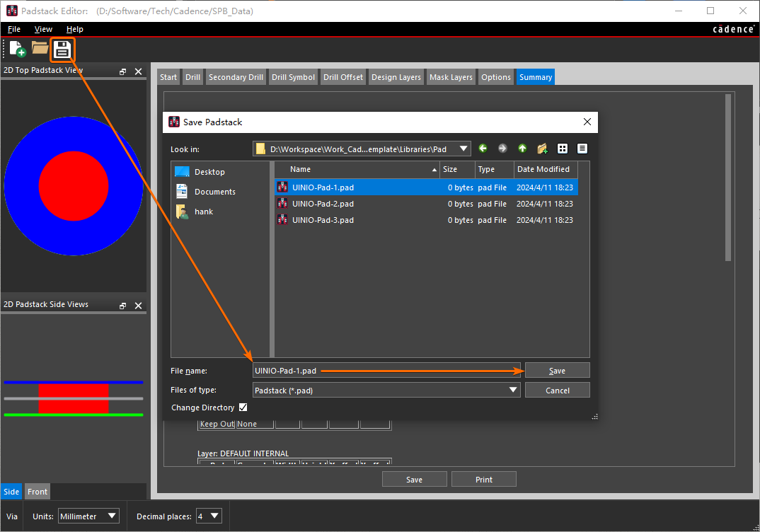The image size is (760, 532).
Task: Click the New padstack toolbar icon
Action: [17, 49]
